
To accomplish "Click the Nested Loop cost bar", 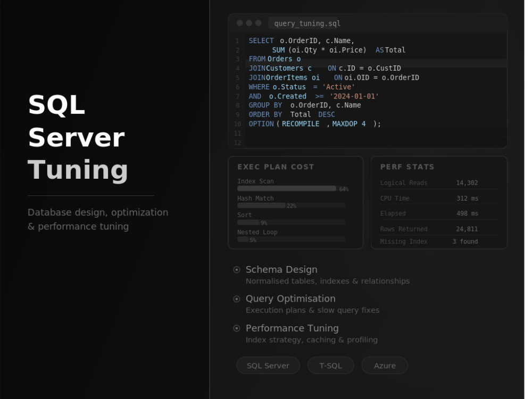I will pyautogui.click(x=291, y=239).
